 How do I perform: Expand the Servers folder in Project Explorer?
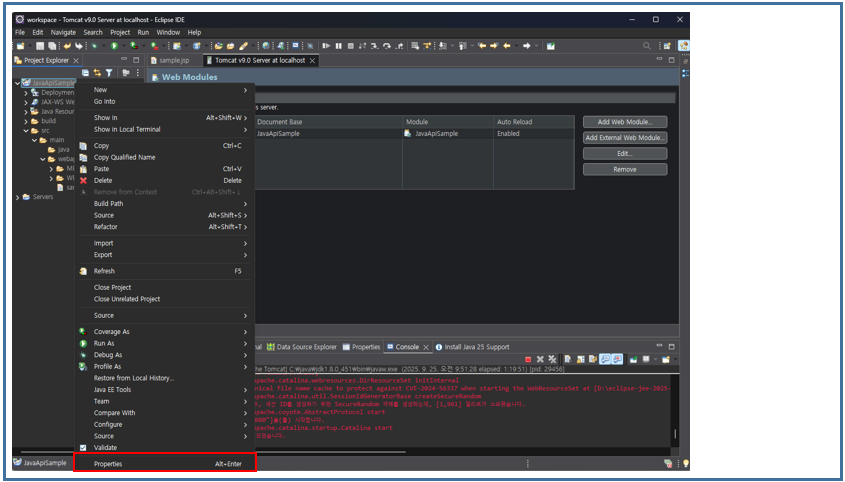(18, 197)
